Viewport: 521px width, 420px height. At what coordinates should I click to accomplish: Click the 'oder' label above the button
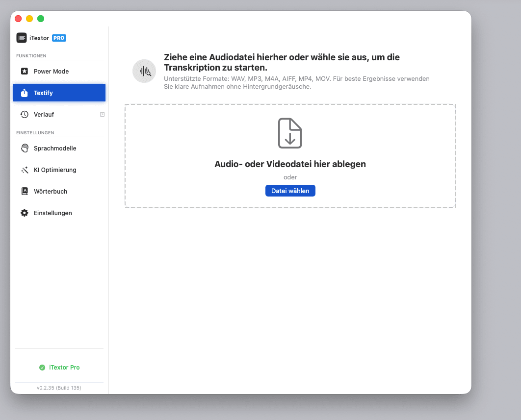click(x=290, y=177)
